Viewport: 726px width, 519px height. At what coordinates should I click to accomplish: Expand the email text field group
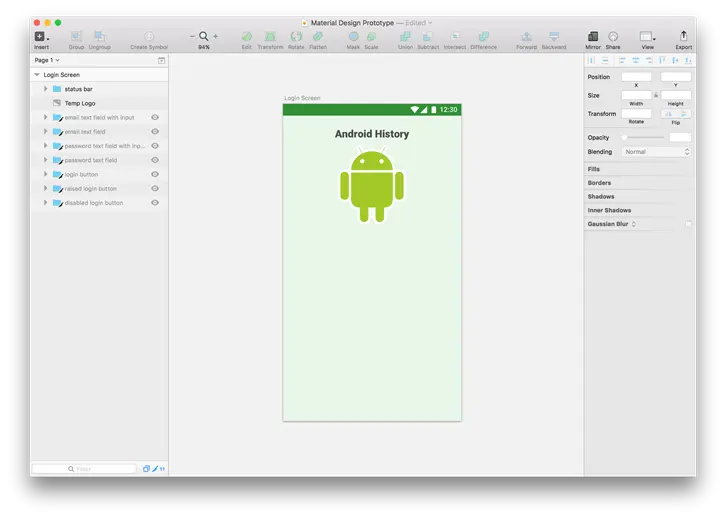click(45, 131)
